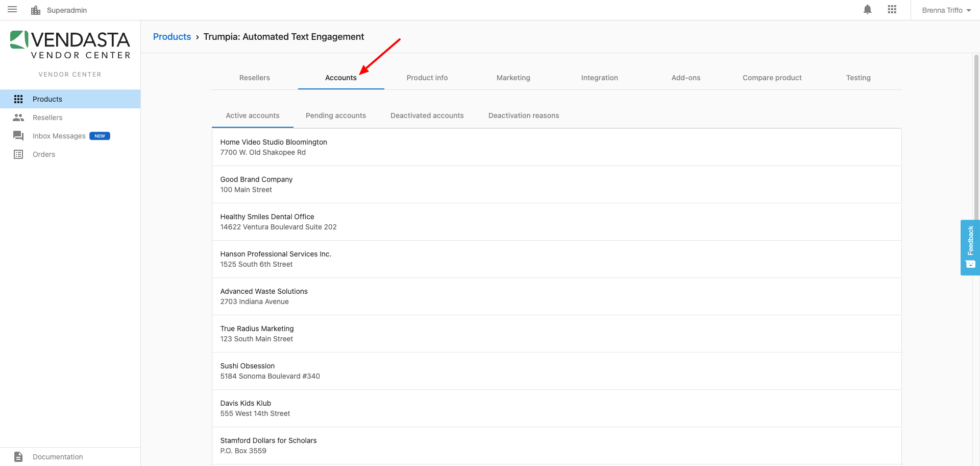The height and width of the screenshot is (466, 980).
Task: Switch to the Resellers tab
Action: [255, 78]
